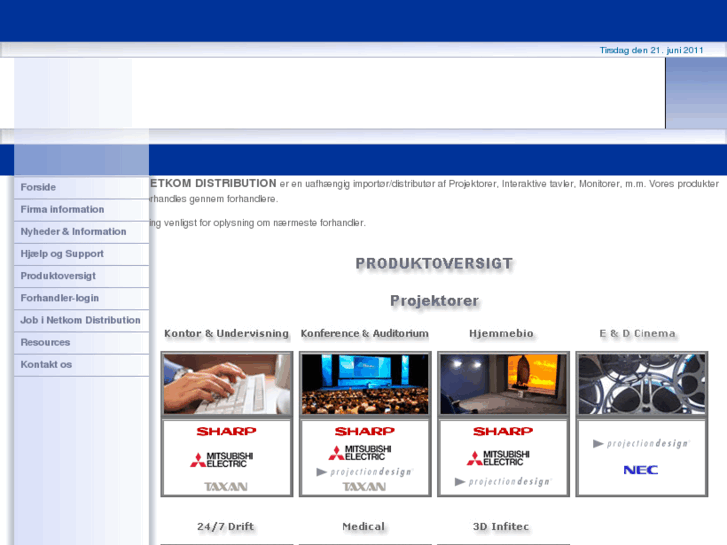
Task: Click the Medical category heading
Action: point(364,526)
